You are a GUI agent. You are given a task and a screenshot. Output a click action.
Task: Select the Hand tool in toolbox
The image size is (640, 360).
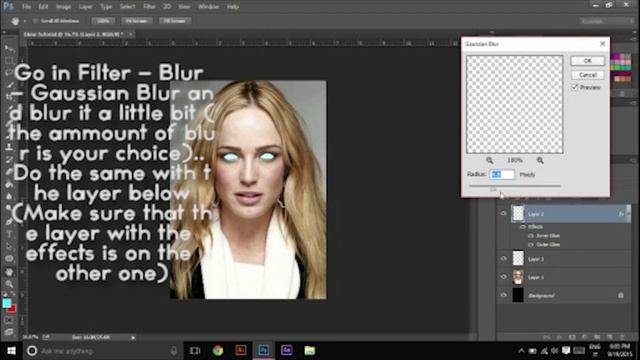[x=9, y=271]
